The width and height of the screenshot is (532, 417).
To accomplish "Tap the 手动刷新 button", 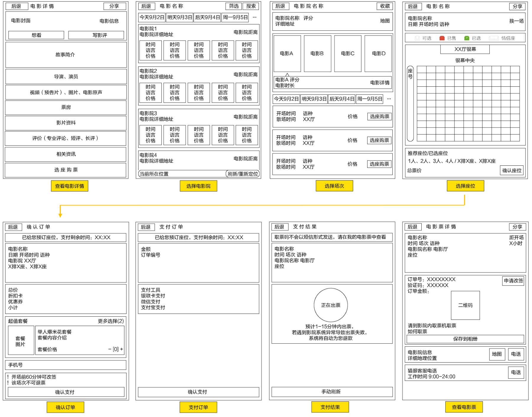I will pyautogui.click(x=332, y=392).
